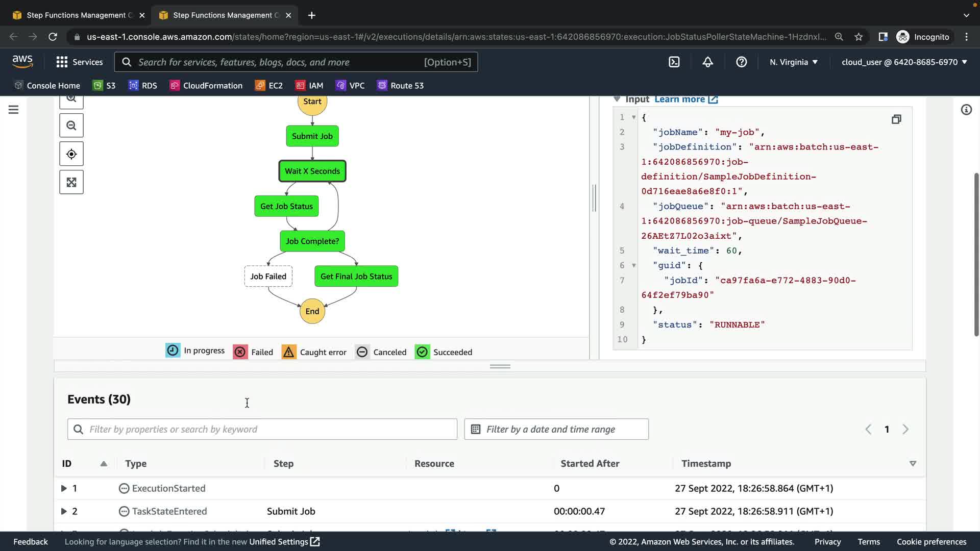Open the notifications bell icon
The width and height of the screenshot is (980, 551).
(x=708, y=62)
